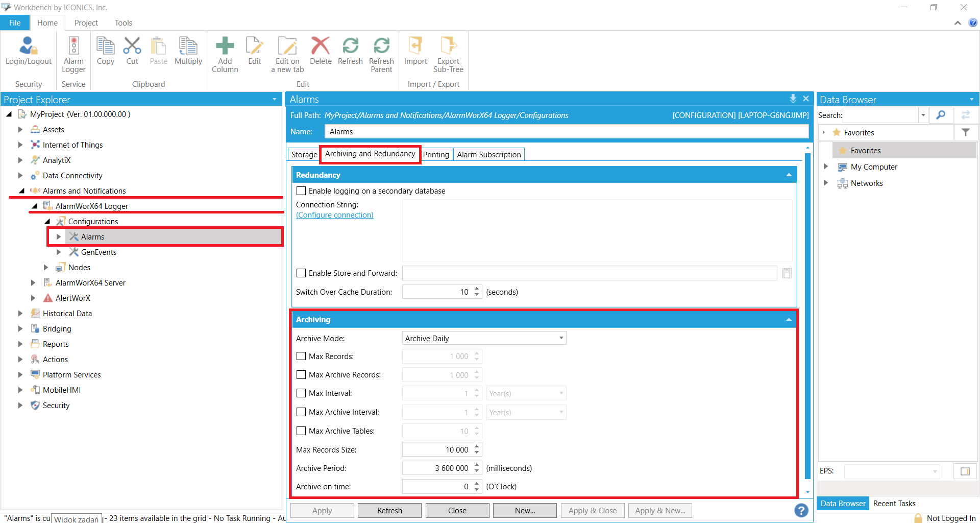Viewport: 980px width, 523px height.
Task: Click the bottom Refresh button
Action: pyautogui.click(x=389, y=511)
